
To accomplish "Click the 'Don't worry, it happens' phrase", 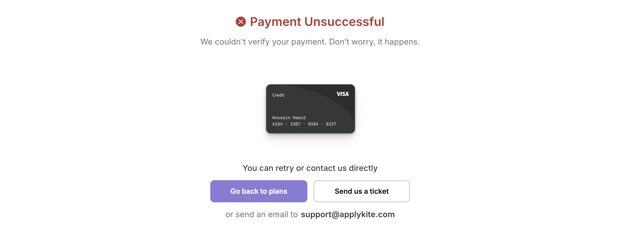I will click(374, 42).
